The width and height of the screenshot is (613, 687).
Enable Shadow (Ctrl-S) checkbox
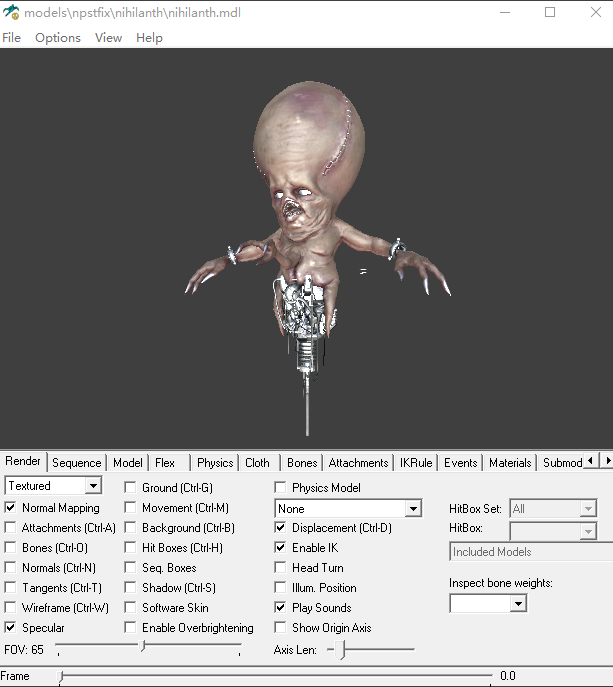click(x=130, y=588)
